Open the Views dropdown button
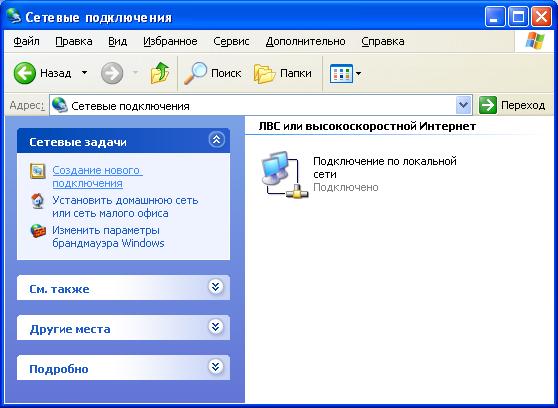Image resolution: width=558 pixels, height=408 pixels. (x=345, y=73)
